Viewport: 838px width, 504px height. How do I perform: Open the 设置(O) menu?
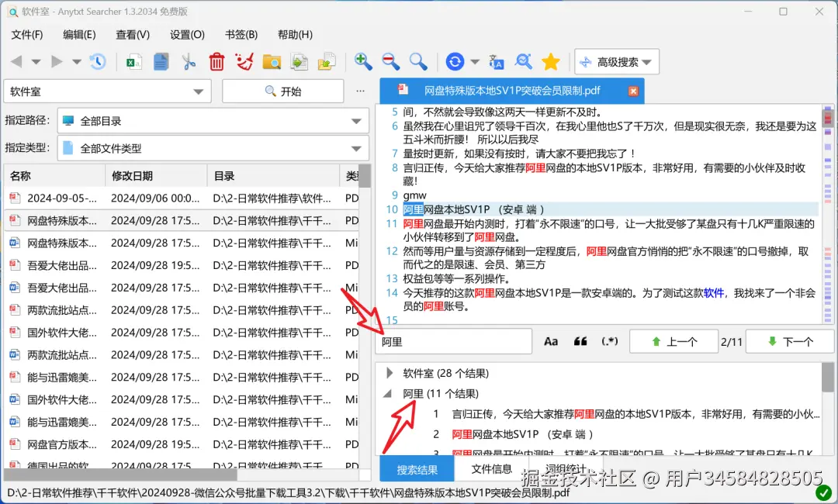click(187, 35)
